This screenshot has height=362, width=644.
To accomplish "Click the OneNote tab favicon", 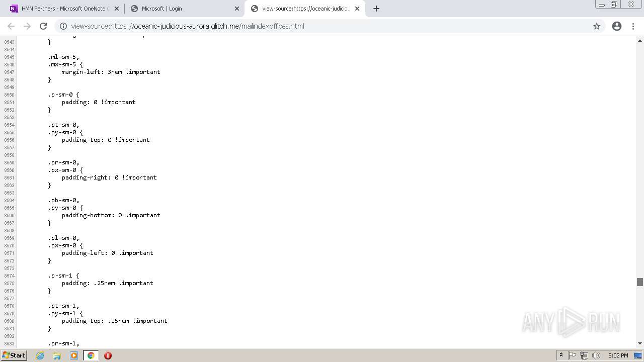I will pos(14,9).
